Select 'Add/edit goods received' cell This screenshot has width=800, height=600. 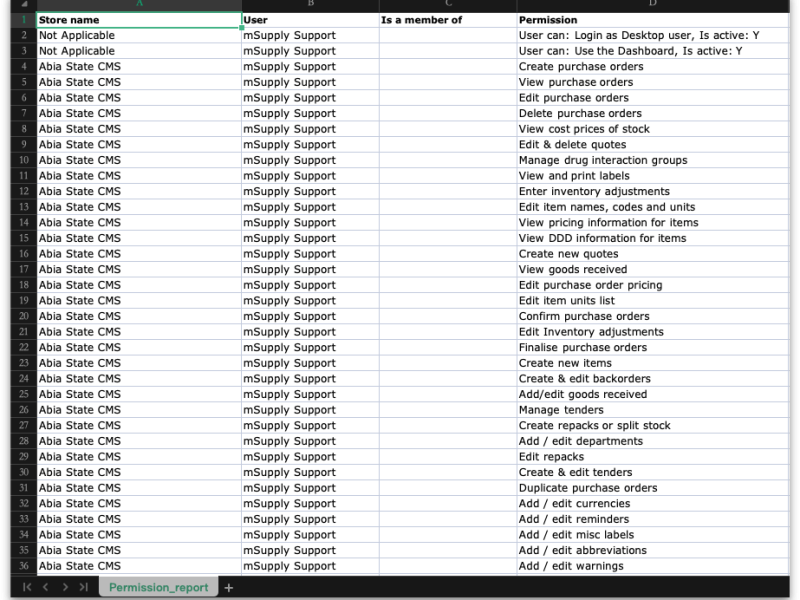tap(653, 394)
